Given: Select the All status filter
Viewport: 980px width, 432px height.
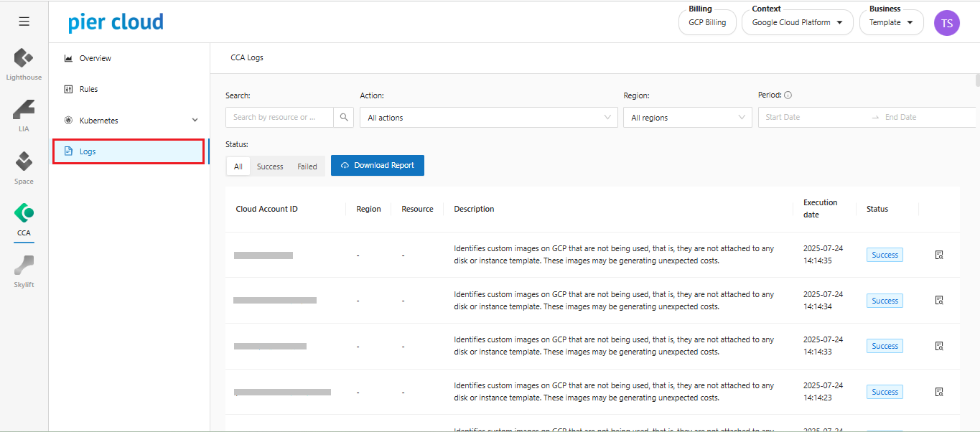Looking at the screenshot, I should pos(238,166).
